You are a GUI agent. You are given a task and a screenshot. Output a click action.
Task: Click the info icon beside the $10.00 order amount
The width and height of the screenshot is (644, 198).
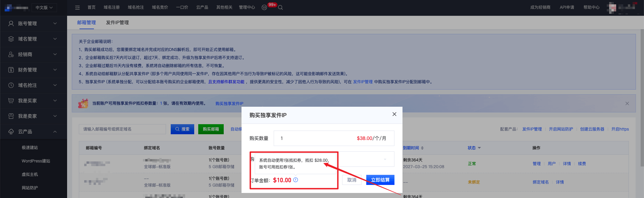(x=296, y=180)
